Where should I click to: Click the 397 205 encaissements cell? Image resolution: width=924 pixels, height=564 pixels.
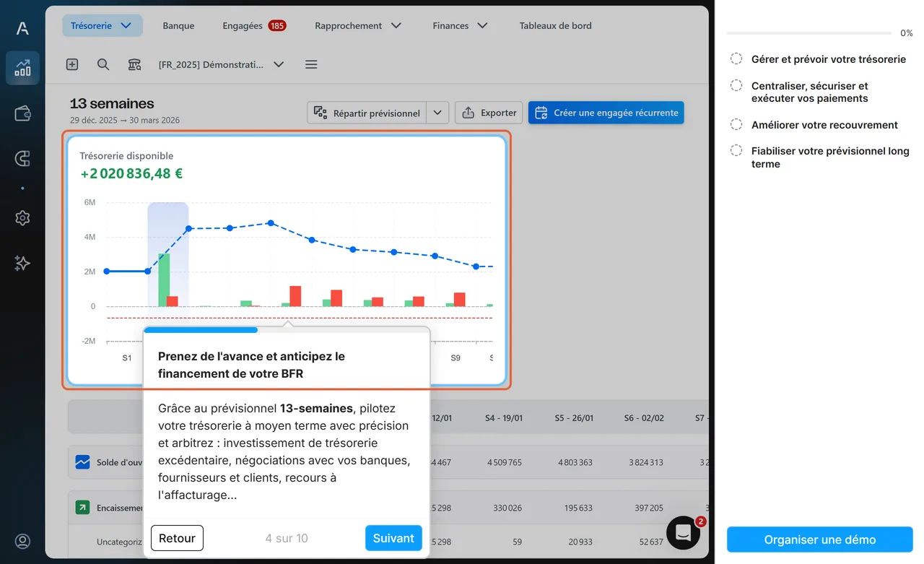tap(649, 508)
